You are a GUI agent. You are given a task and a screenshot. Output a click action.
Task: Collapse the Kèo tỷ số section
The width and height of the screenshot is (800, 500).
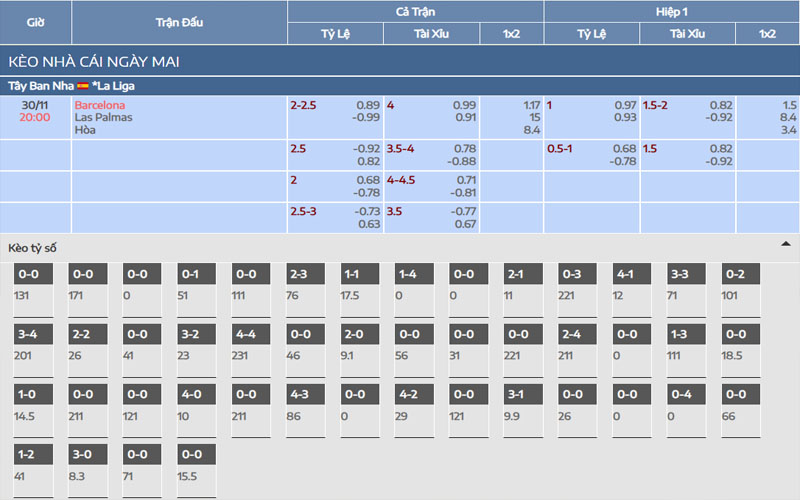coord(785,244)
